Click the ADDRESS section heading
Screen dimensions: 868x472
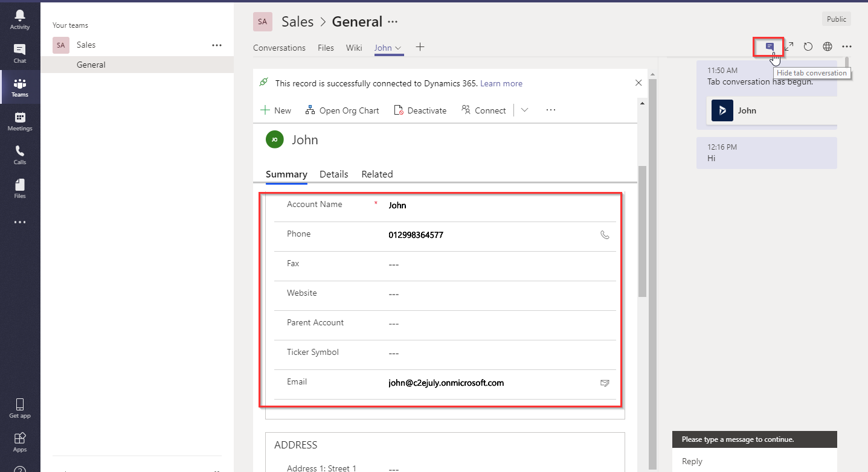coord(295,445)
